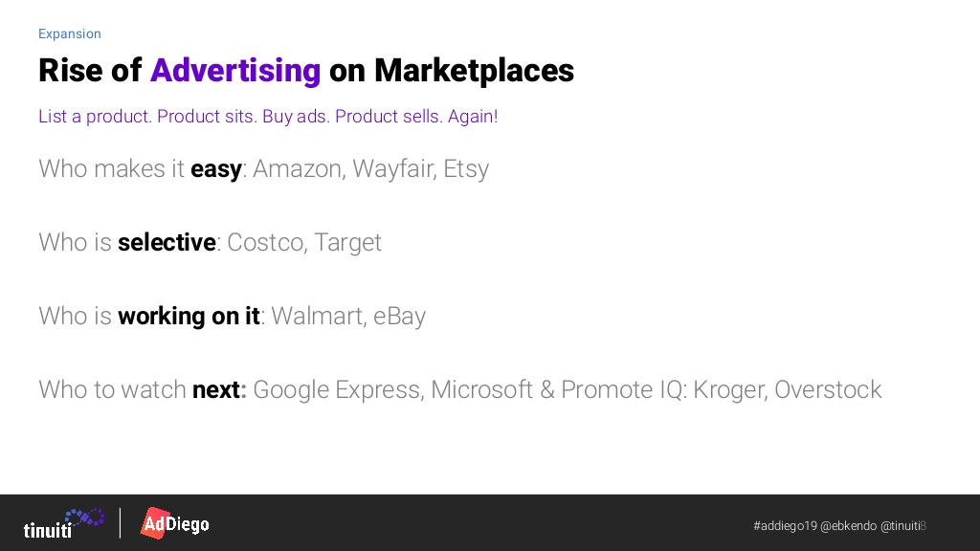Click the tinuiti logo in footer
This screenshot has width=980, height=551.
pos(64,523)
